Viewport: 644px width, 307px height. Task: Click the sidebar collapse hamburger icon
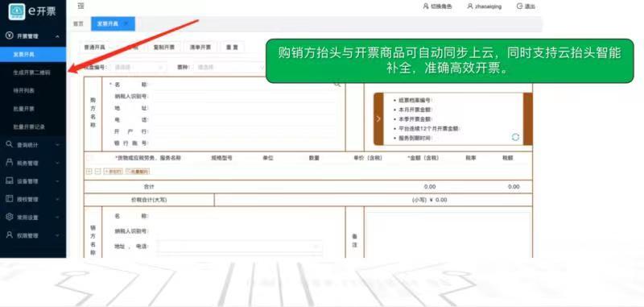click(81, 6)
